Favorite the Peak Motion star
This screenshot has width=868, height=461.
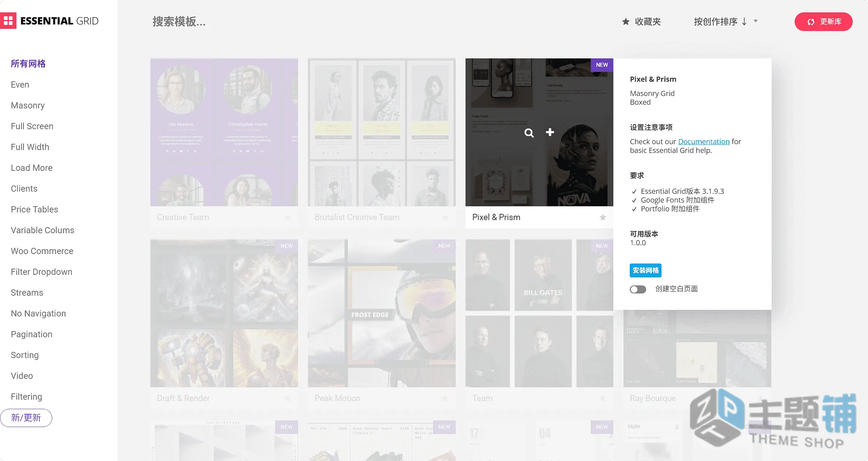[x=445, y=398]
